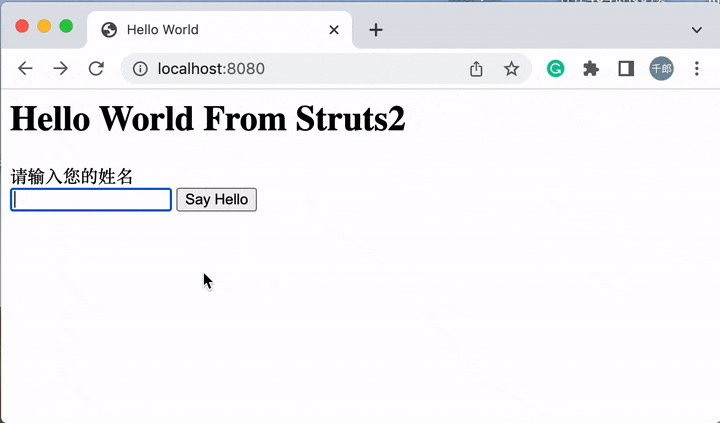Open the Extensions puzzle icon

click(x=591, y=69)
